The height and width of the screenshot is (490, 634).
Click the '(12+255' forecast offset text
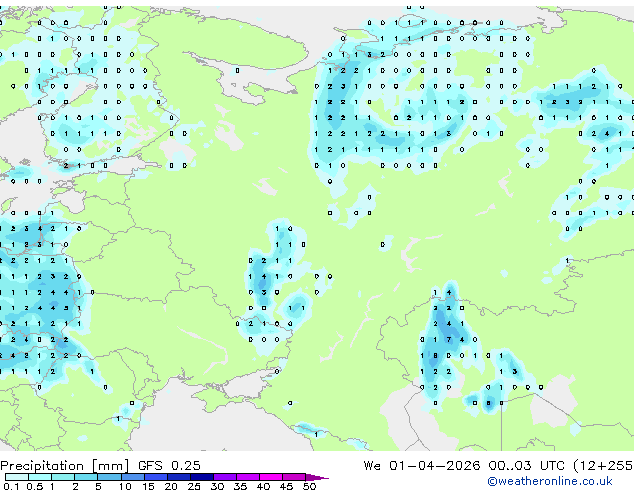coord(603,465)
